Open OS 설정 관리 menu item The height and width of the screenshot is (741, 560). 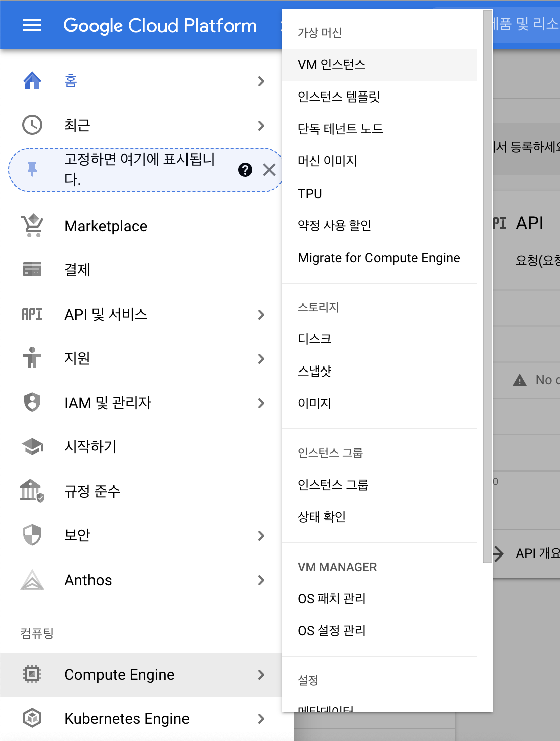[x=379, y=630]
